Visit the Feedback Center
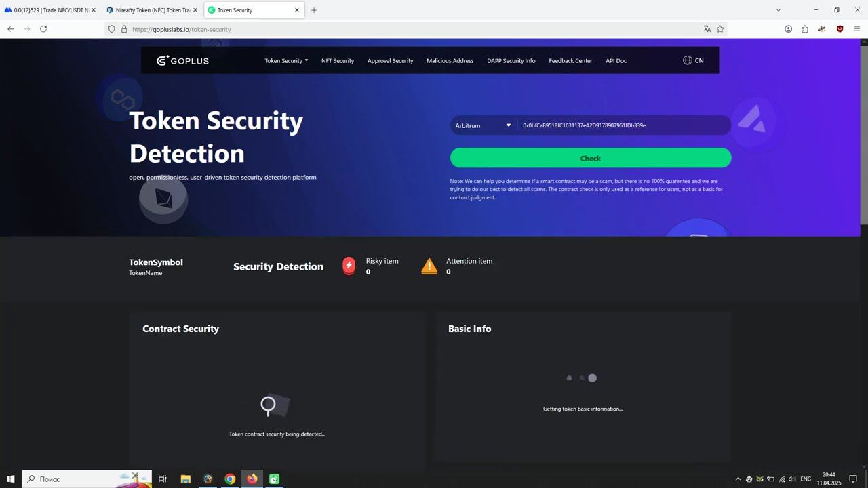The image size is (868, 488). (570, 60)
